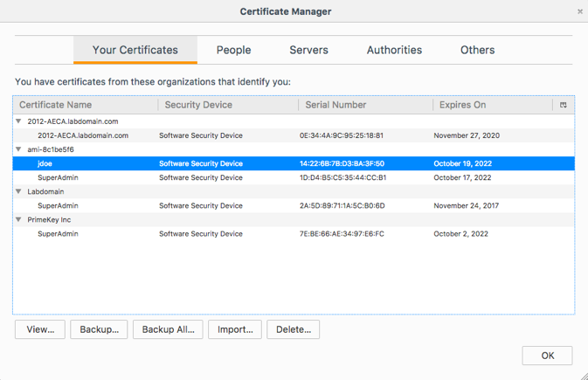The height and width of the screenshot is (380, 588).
Task: Delete the selected certificate
Action: (293, 329)
